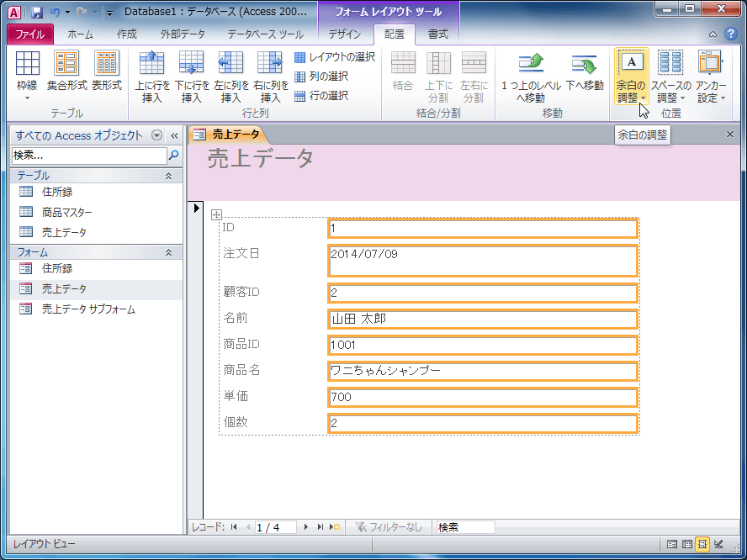Close the 売上データ form window
Image resolution: width=747 pixels, height=560 pixels.
pos(730,135)
